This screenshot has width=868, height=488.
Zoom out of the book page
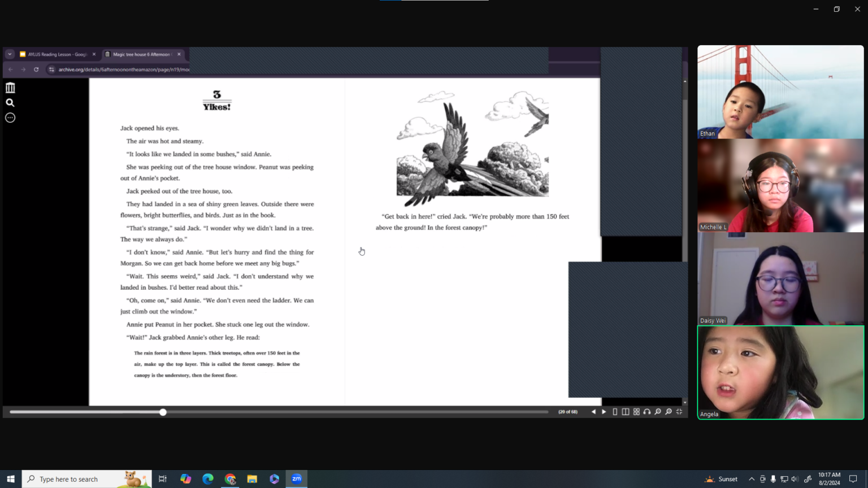click(x=658, y=412)
